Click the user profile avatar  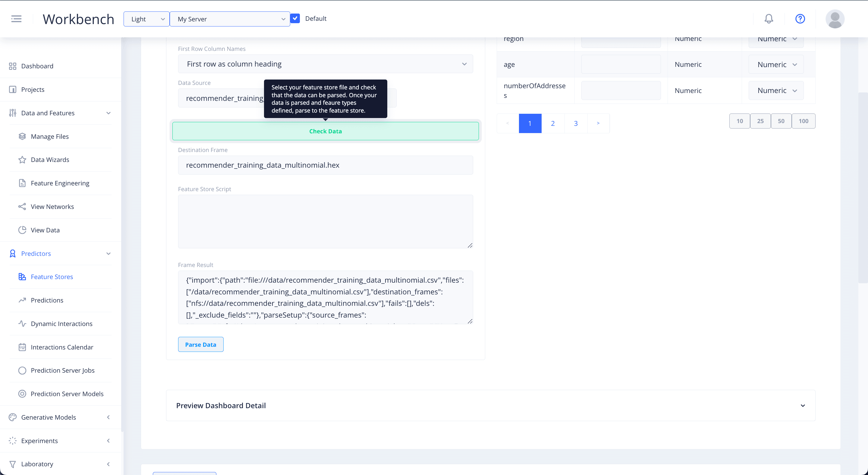pos(835,19)
